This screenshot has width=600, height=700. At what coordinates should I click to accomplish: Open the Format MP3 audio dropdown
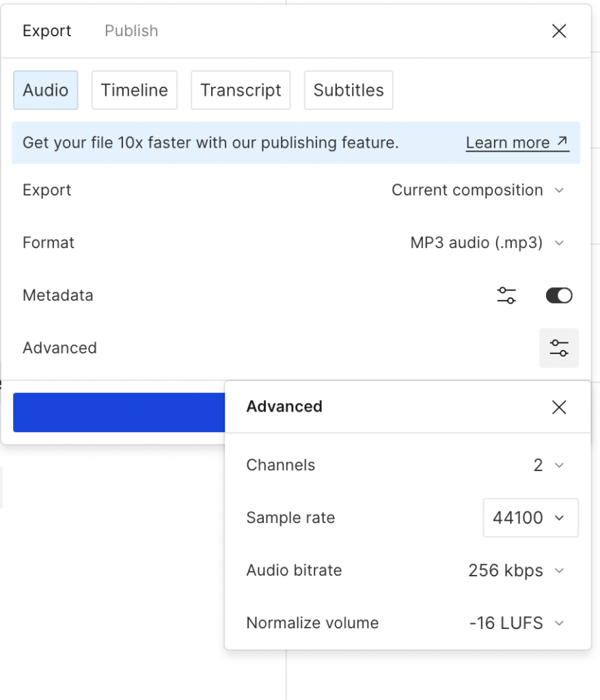tap(487, 243)
